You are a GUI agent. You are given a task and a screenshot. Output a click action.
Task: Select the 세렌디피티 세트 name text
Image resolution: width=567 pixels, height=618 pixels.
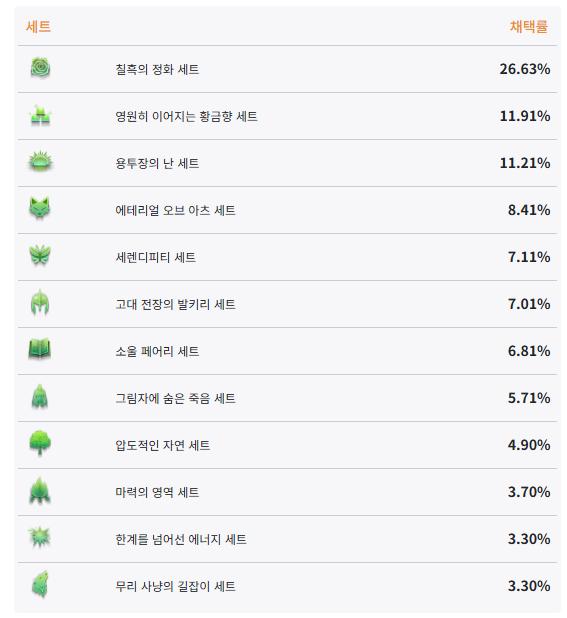(156, 257)
